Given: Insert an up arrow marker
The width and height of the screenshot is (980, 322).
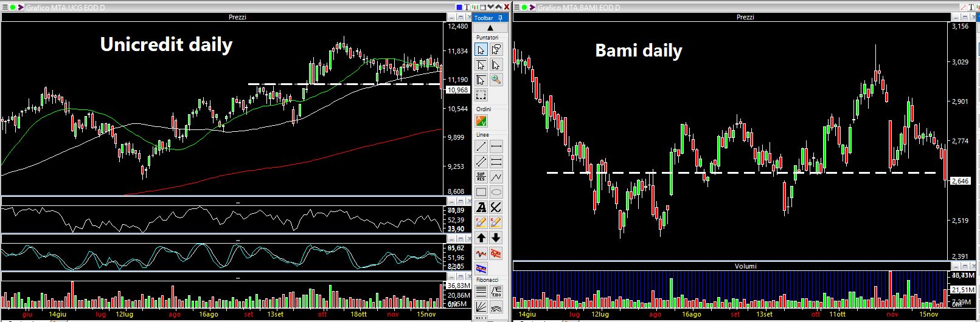Looking at the screenshot, I should [x=481, y=238].
